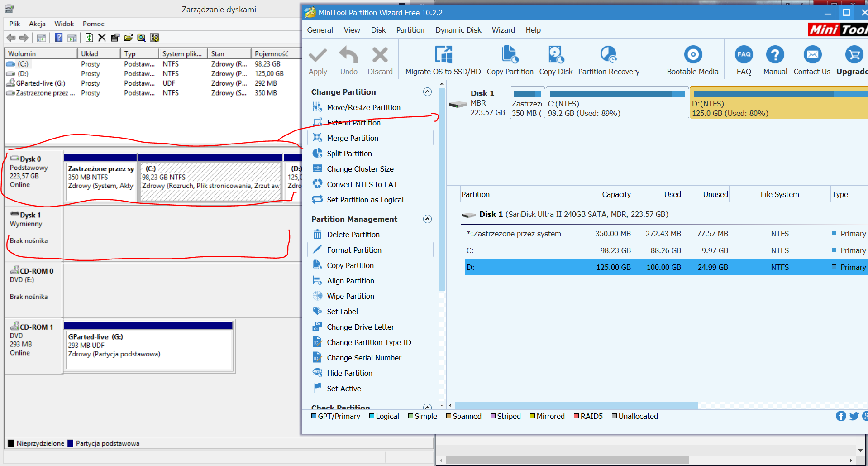Select Change Partition Type ID
The width and height of the screenshot is (868, 466).
coord(369,342)
